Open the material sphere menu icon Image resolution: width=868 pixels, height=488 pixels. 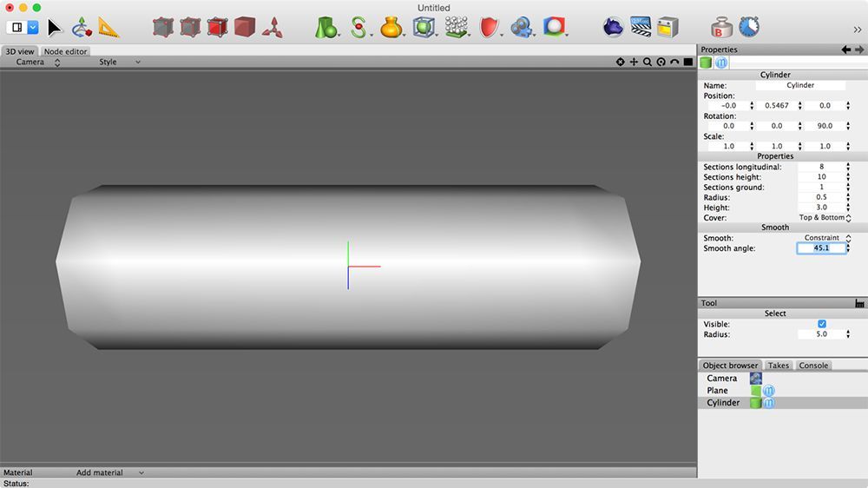(554, 27)
